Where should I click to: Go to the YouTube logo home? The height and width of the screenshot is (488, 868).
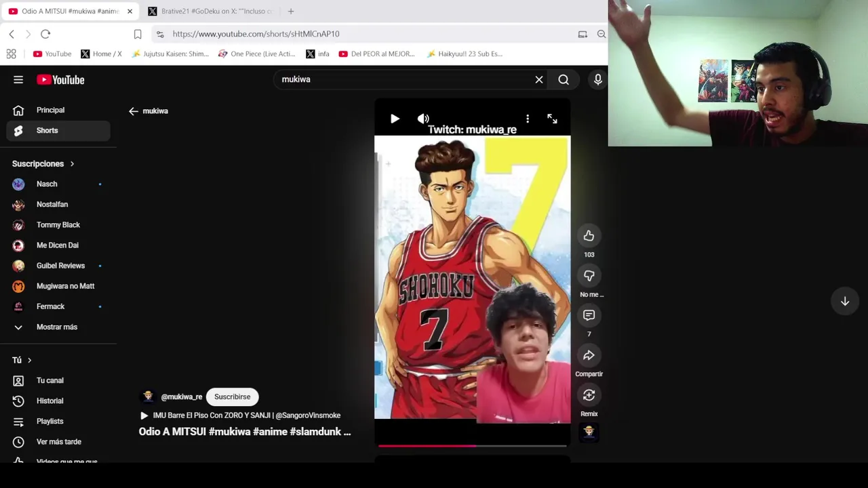pyautogui.click(x=60, y=80)
